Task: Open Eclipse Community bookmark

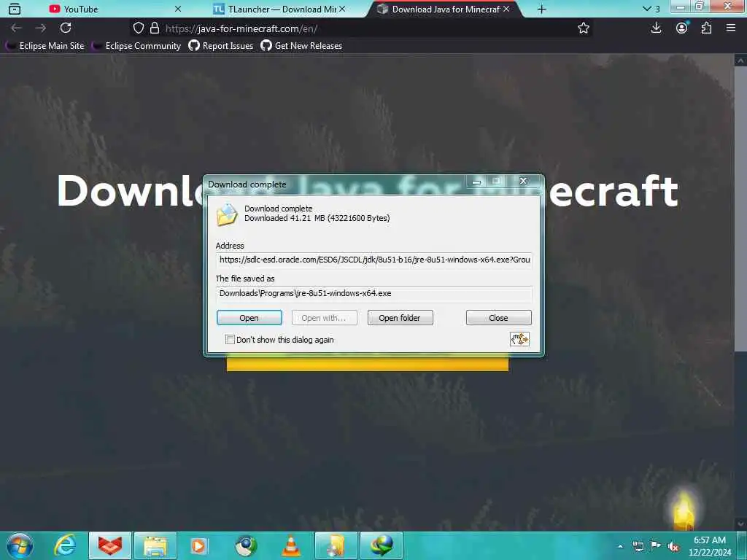Action: (136, 46)
